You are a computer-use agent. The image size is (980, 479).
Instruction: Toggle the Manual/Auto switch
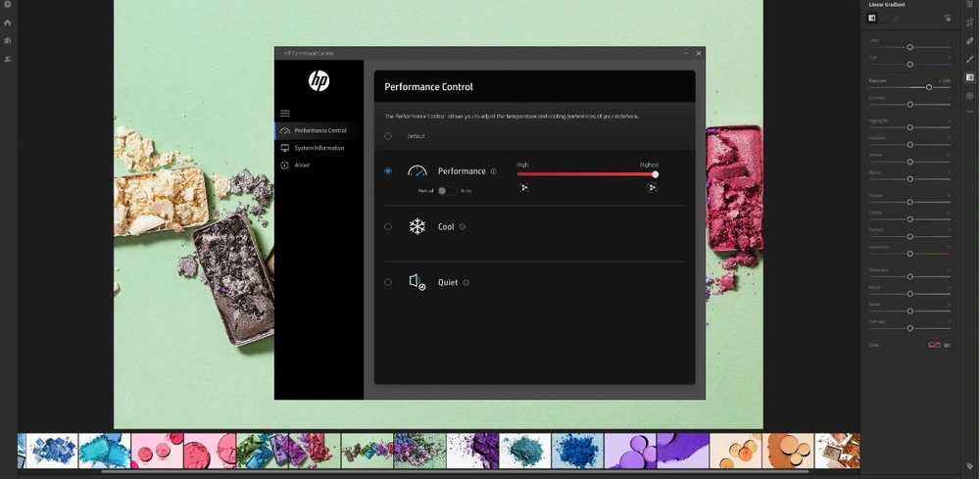click(x=446, y=190)
